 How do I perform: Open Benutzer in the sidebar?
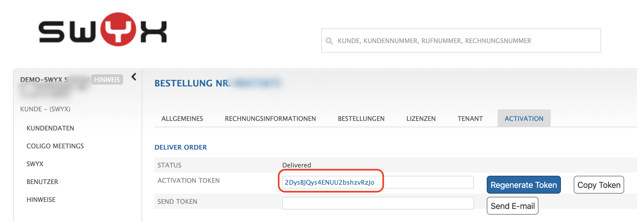tap(42, 182)
